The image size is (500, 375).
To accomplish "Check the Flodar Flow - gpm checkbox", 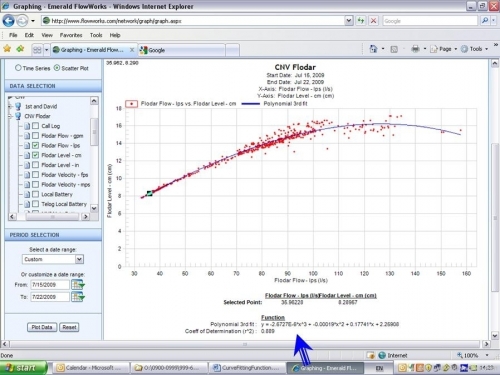I will (x=35, y=135).
